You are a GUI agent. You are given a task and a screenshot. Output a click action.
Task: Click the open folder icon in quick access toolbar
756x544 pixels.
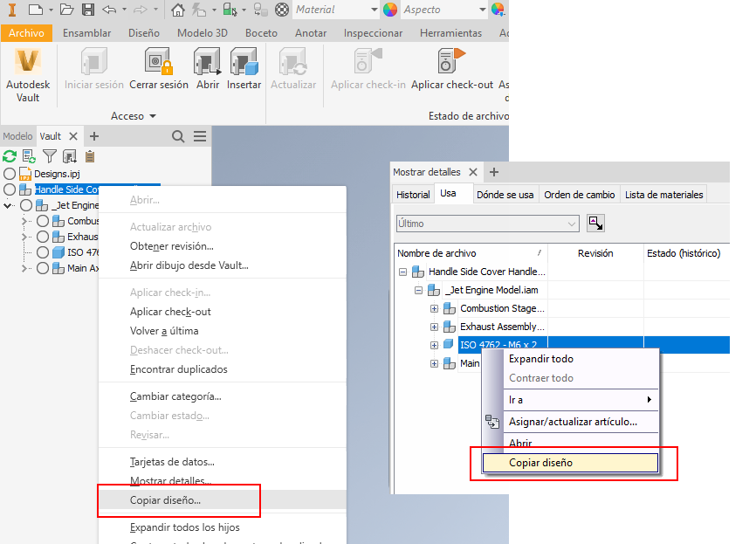(66, 9)
